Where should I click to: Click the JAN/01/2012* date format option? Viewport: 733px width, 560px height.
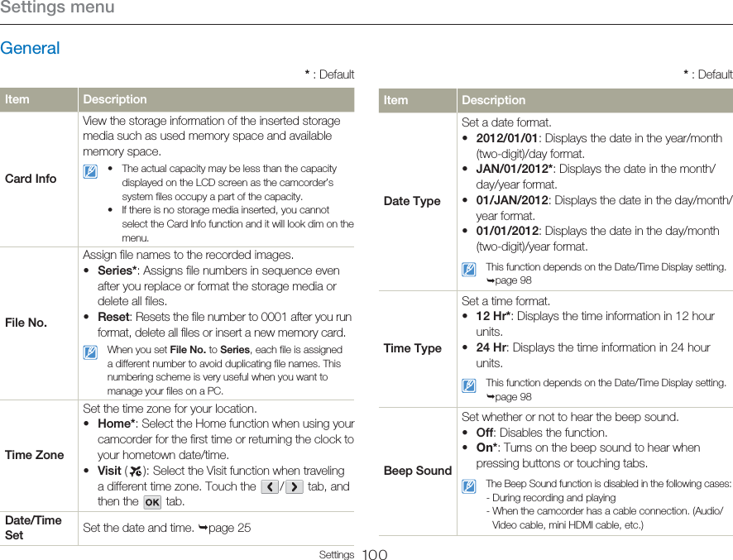point(515,169)
